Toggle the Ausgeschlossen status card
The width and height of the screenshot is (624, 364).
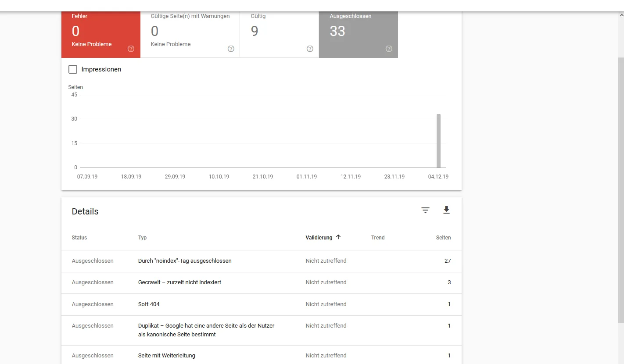click(359, 35)
